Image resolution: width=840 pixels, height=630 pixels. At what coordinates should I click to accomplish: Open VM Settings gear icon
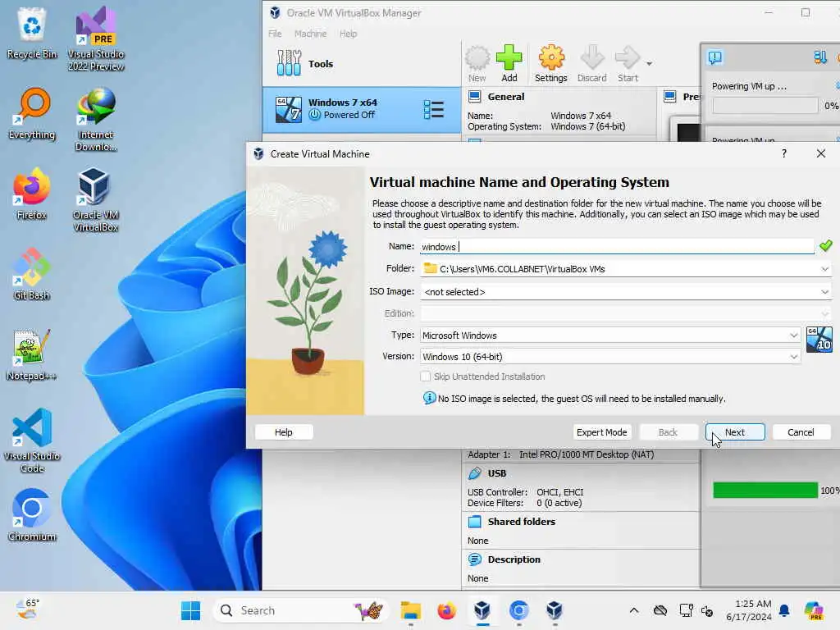pyautogui.click(x=550, y=64)
